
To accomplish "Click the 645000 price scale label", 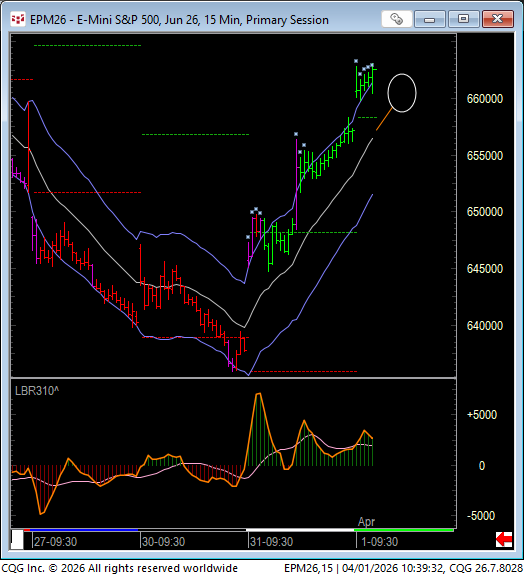I will (485, 269).
